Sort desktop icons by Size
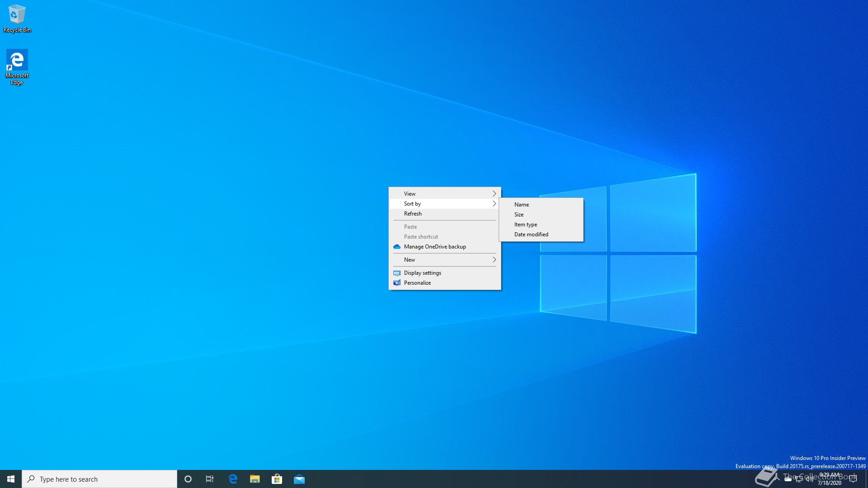This screenshot has height=488, width=868. click(519, 215)
